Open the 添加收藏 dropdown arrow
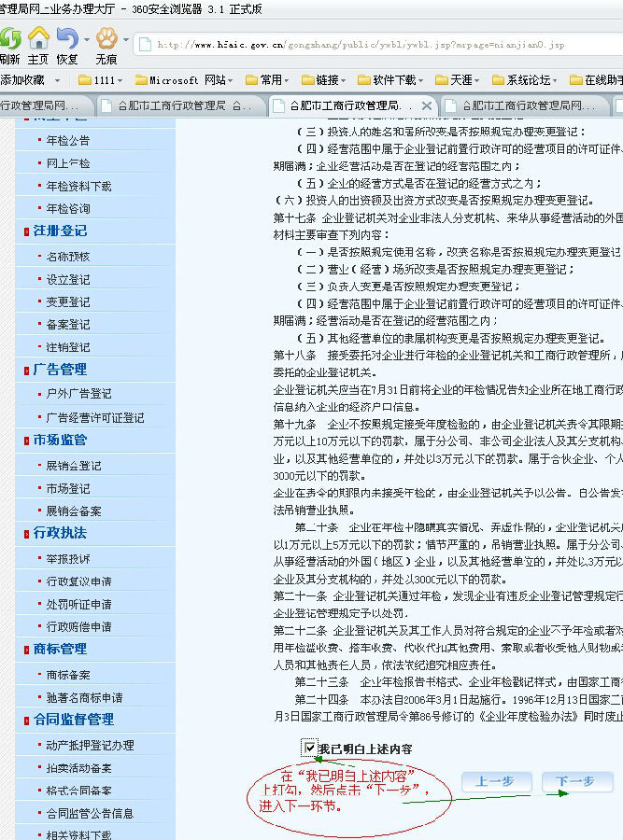Image resolution: width=623 pixels, height=840 pixels. tap(57, 81)
